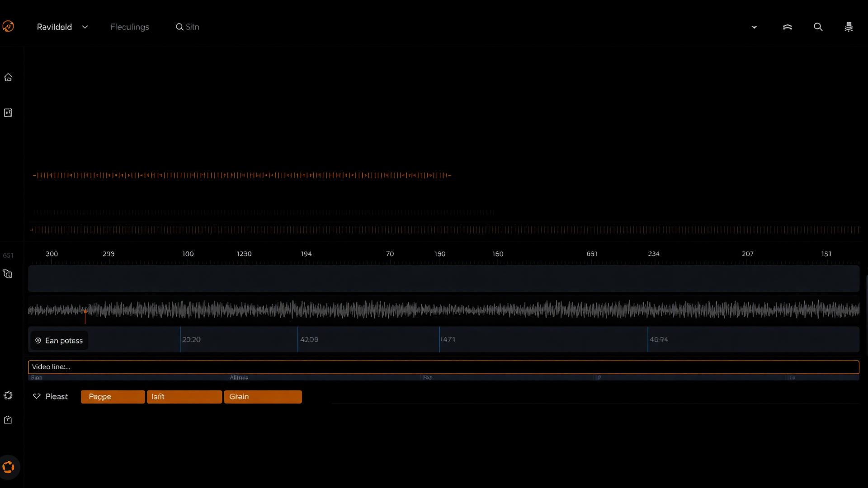Click the orange playhead marker on the waveform

pyautogui.click(x=85, y=312)
